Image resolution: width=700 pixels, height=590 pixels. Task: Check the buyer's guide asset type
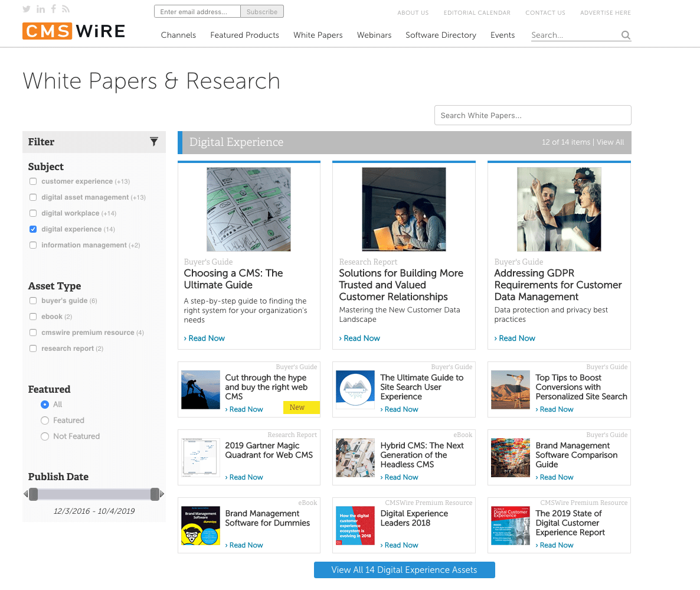[x=33, y=301]
